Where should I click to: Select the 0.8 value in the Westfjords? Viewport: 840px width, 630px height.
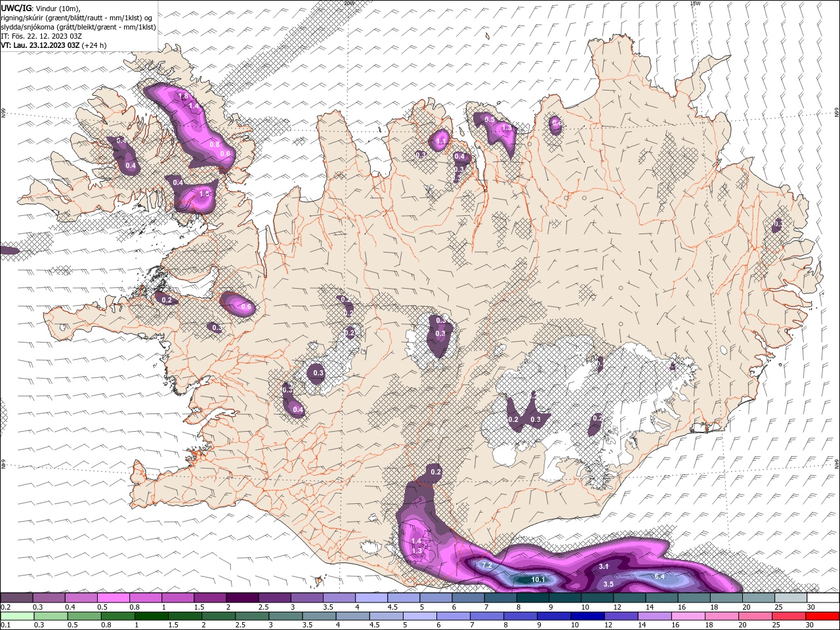215,144
